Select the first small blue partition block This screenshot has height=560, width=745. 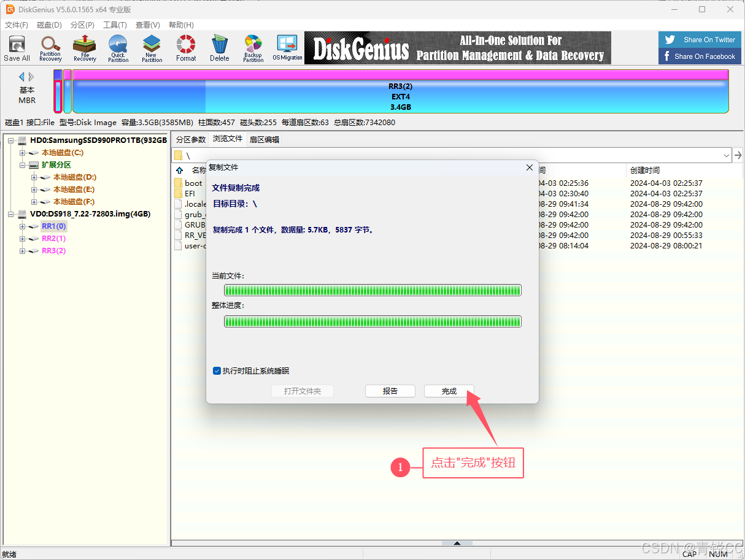pyautogui.click(x=58, y=91)
